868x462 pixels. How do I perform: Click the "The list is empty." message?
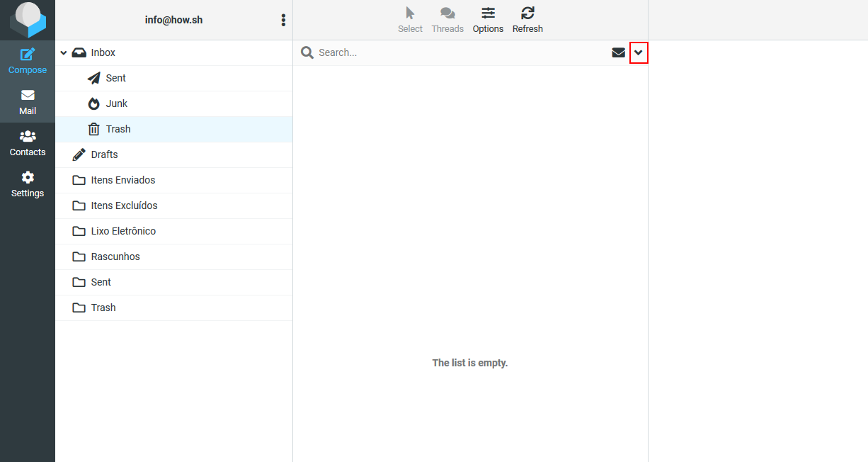(470, 363)
